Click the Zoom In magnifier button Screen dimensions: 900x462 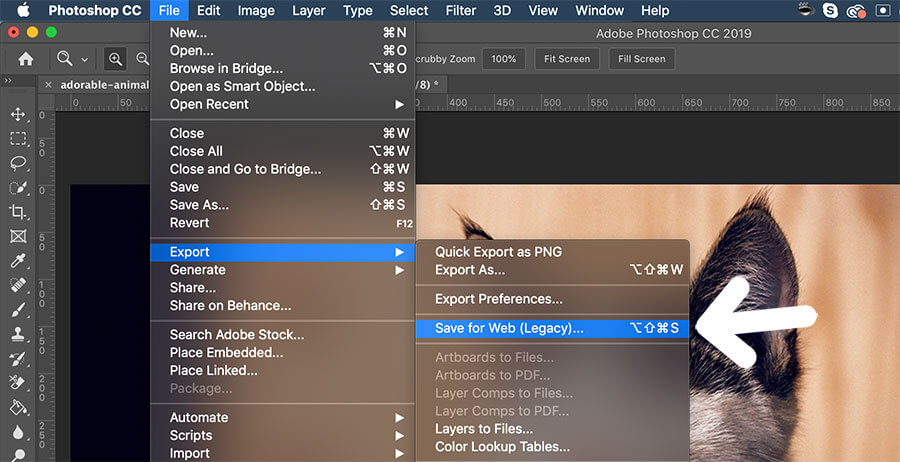(115, 59)
